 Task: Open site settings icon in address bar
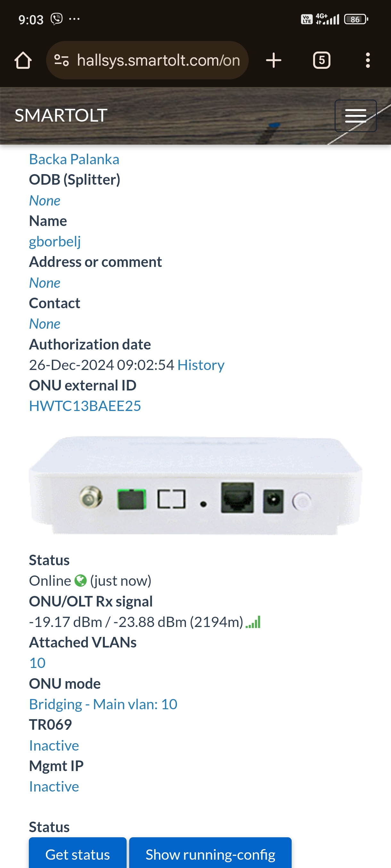coord(62,61)
